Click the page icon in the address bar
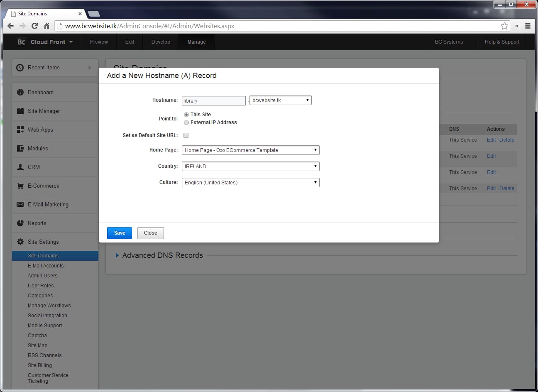This screenshot has width=538, height=392. pos(60,26)
